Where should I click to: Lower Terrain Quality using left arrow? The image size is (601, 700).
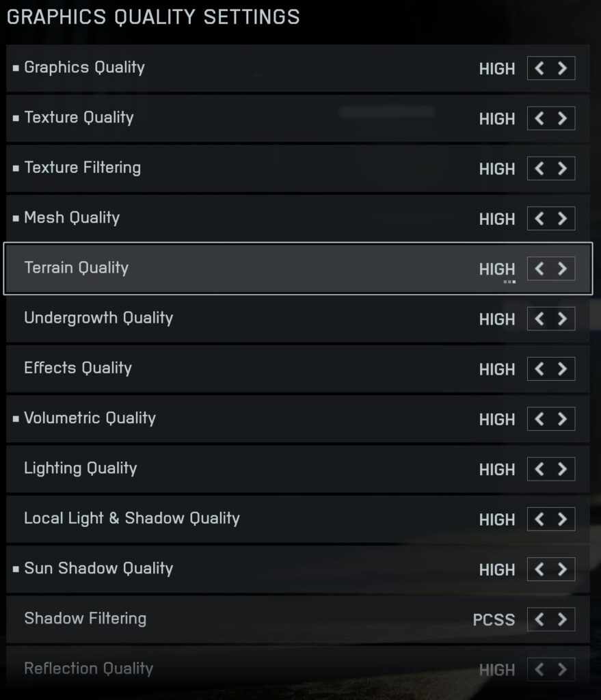(539, 269)
